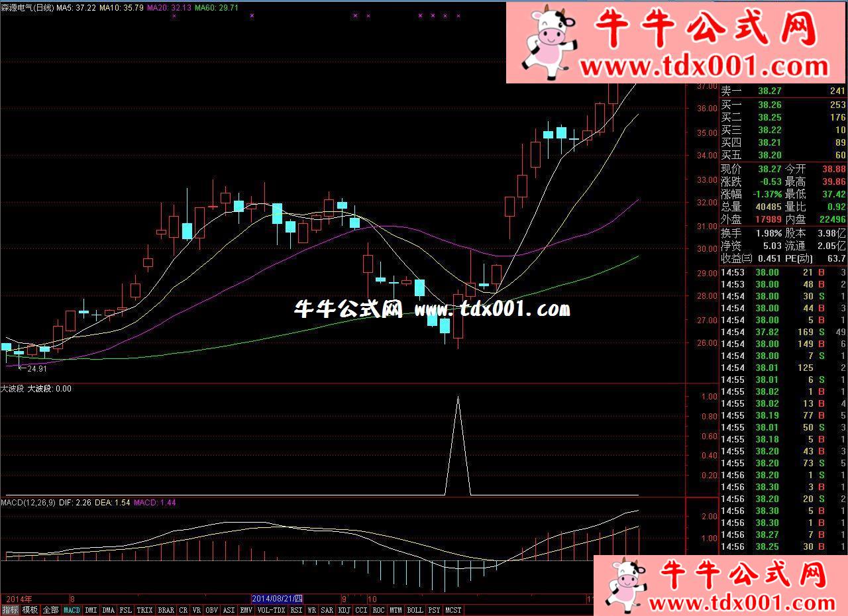Click the 24.91 low price label

pos(36,368)
